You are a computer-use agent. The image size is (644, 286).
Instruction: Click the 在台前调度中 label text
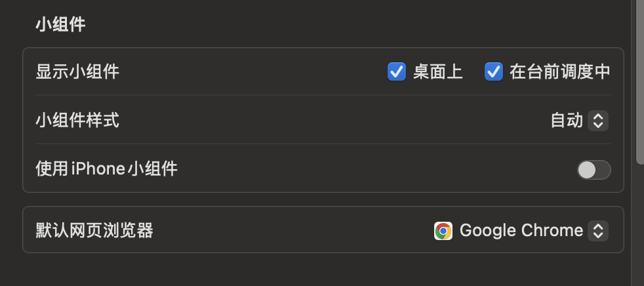[x=559, y=72]
